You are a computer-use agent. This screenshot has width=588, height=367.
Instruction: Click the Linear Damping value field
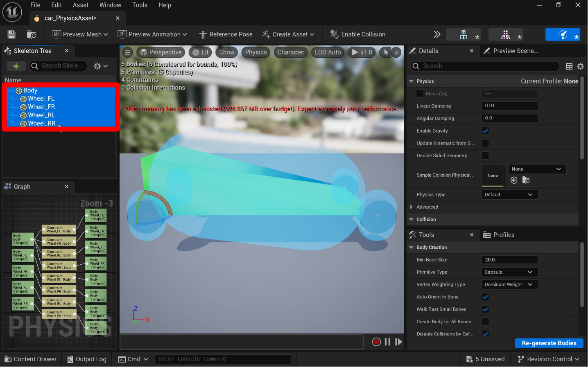[509, 106]
